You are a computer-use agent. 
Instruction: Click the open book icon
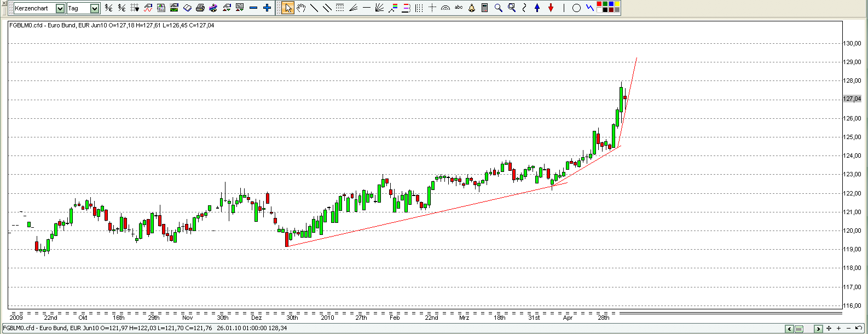187,8
